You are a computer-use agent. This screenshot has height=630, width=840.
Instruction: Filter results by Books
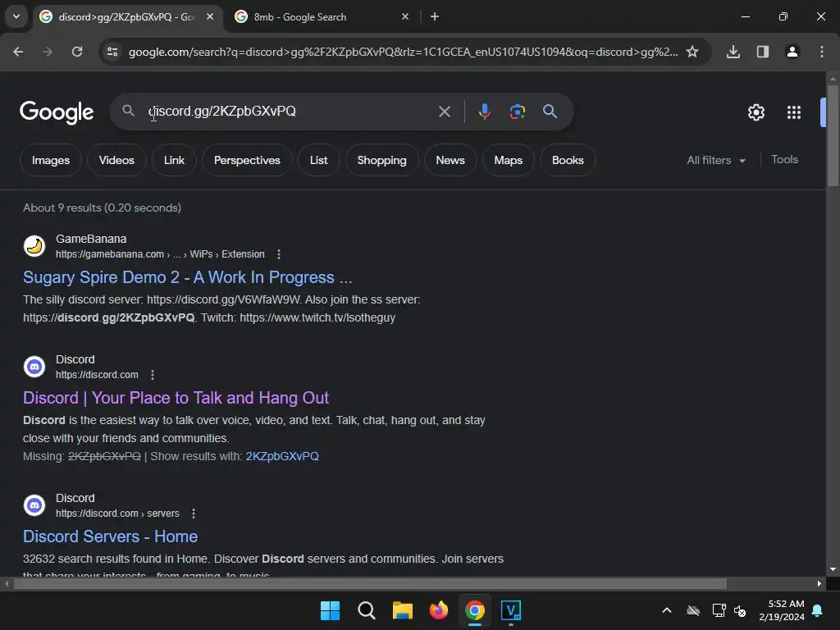click(x=568, y=160)
